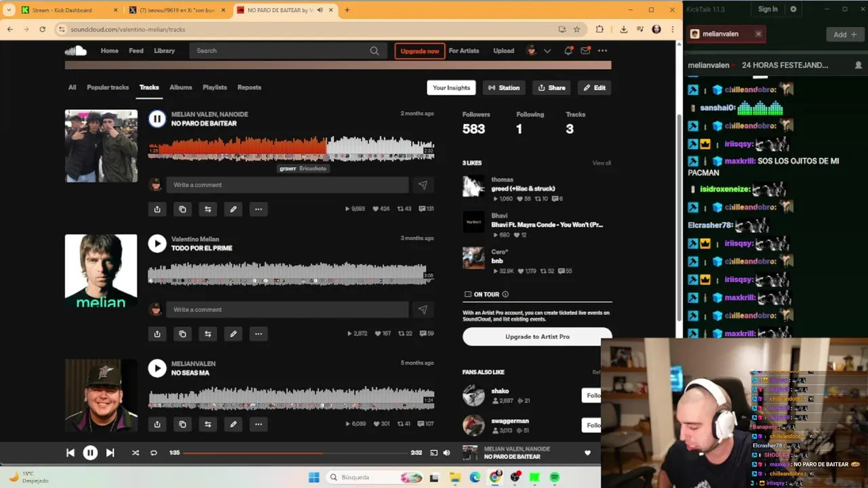Repost the NO PARO DE BAITEAR track
This screenshot has width=868, height=488.
[x=208, y=209]
